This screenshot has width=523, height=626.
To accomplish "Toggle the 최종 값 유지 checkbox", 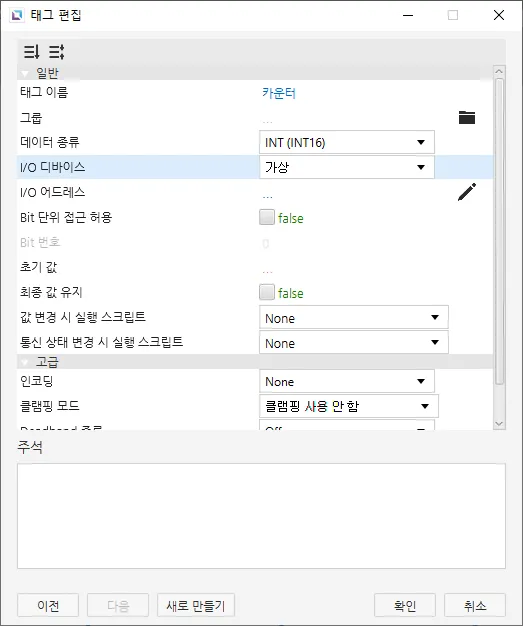I will [x=267, y=292].
